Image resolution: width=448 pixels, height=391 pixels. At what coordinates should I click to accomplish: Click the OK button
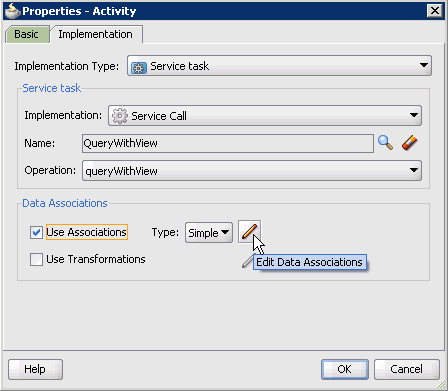[345, 369]
